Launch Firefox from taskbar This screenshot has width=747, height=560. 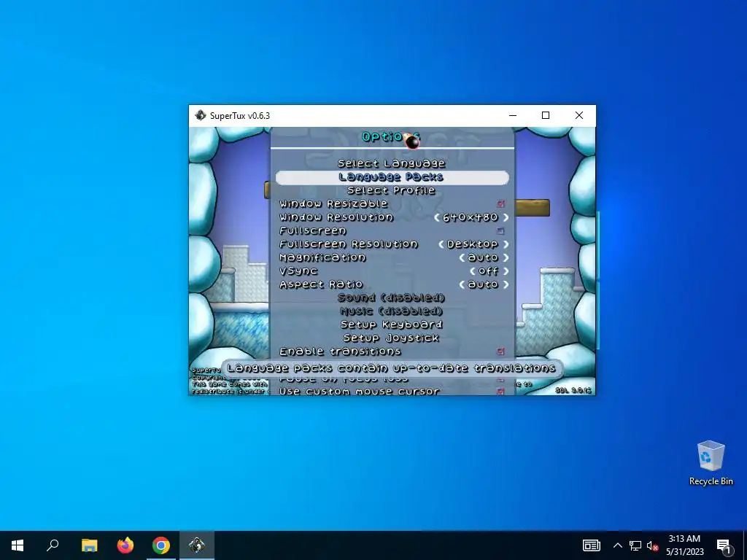(x=125, y=545)
